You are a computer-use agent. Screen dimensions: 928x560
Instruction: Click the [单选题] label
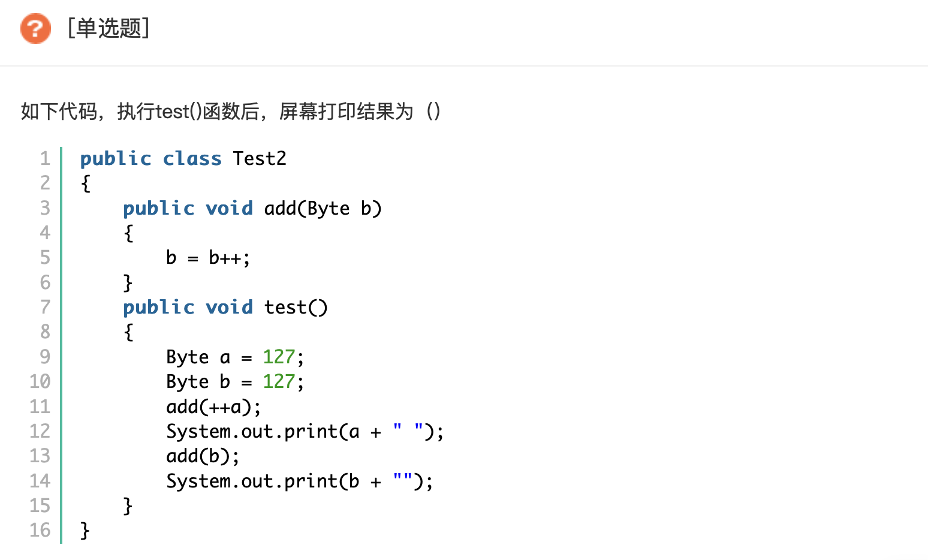tap(109, 28)
